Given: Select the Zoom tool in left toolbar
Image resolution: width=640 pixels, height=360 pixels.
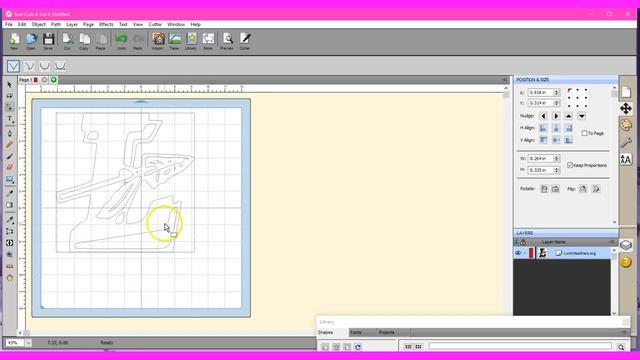Looking at the screenshot, I should (9, 254).
